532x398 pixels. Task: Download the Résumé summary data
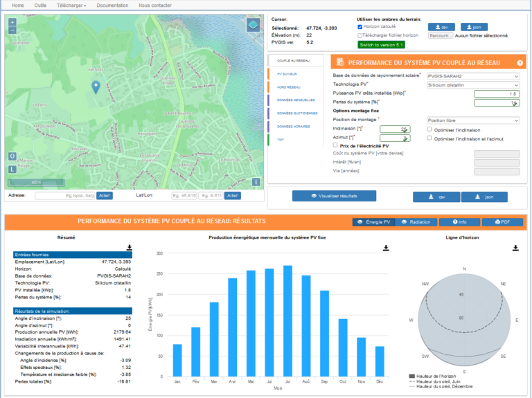coord(129,247)
